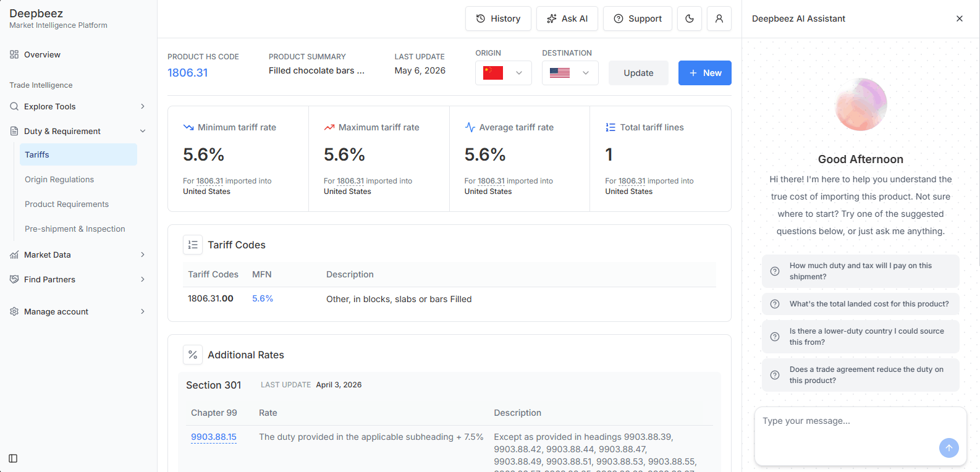
Task: Click the Section 301 heading
Action: (x=214, y=385)
